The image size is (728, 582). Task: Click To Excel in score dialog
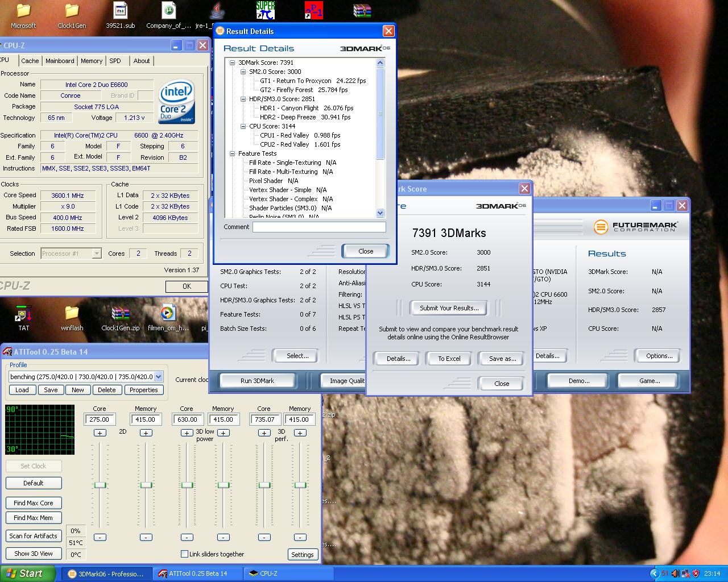(x=449, y=359)
